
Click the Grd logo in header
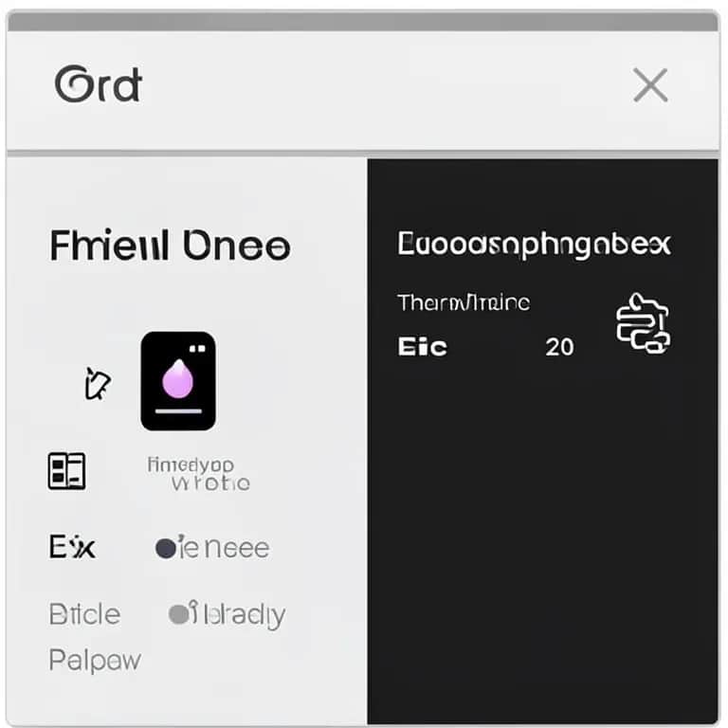click(x=98, y=86)
